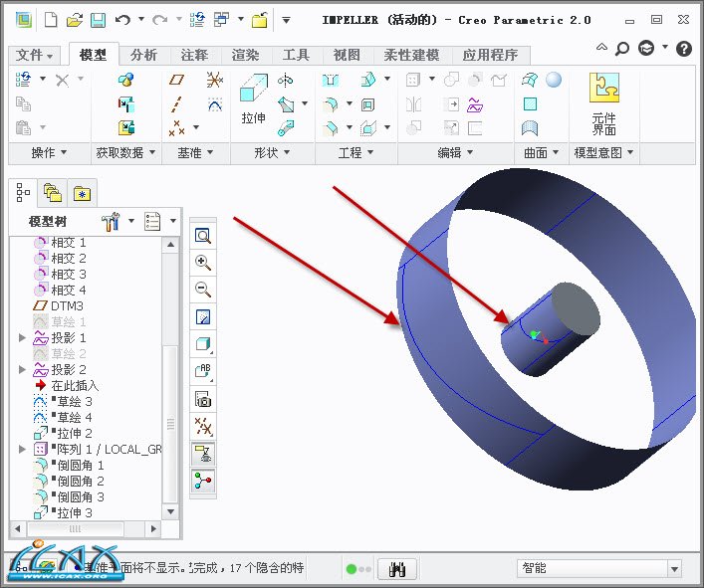Click the Redo arrow icon
This screenshot has height=588, width=704.
160,20
